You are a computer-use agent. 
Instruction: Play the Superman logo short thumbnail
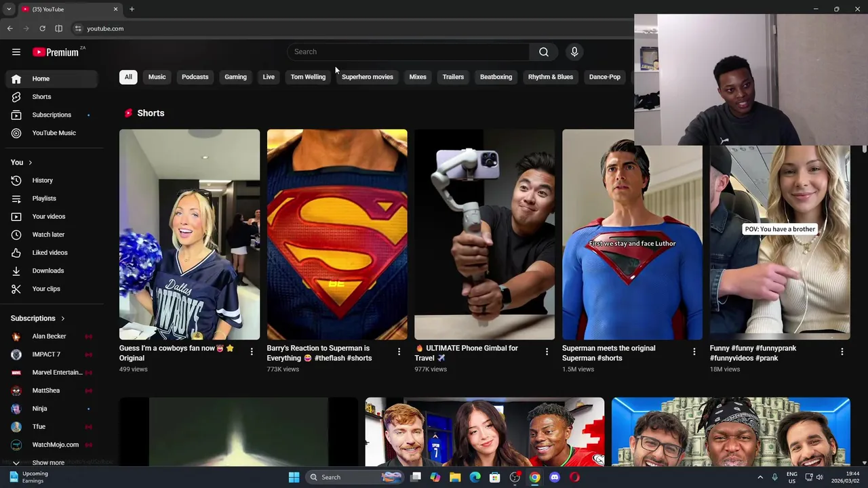337,235
